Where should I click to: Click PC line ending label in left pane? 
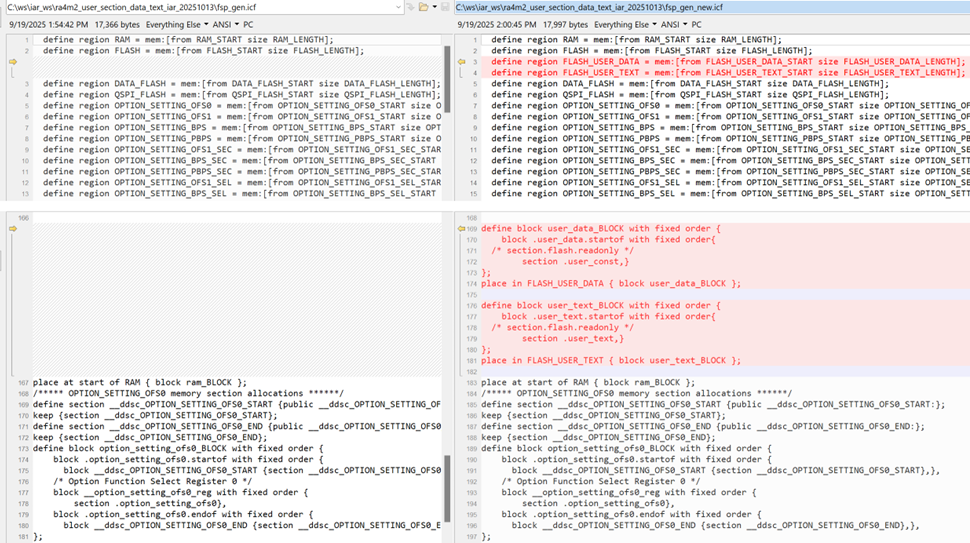click(248, 25)
